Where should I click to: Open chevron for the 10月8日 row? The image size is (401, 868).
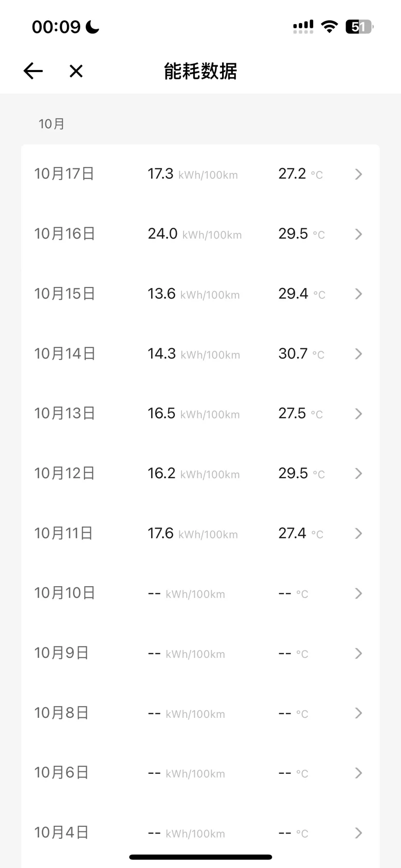359,713
